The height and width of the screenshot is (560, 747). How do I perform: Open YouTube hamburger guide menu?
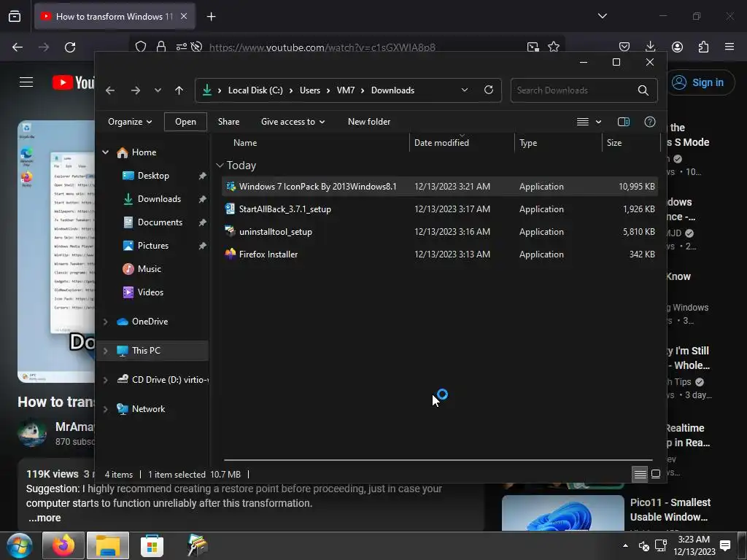(26, 82)
